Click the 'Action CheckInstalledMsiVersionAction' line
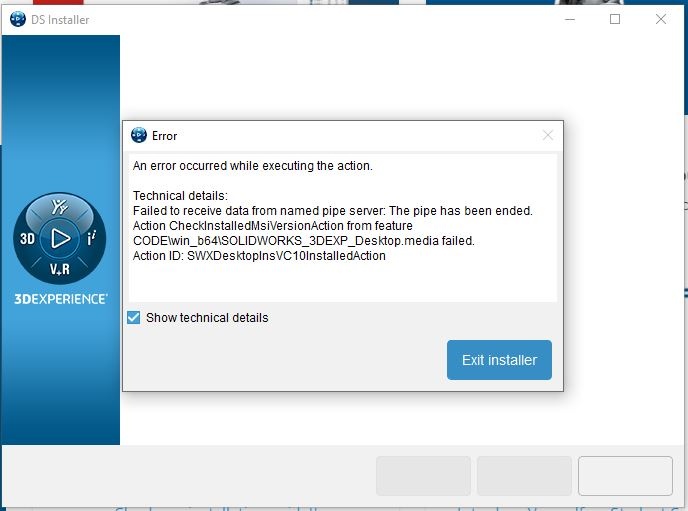Viewport: 688px width, 511px height. click(272, 225)
